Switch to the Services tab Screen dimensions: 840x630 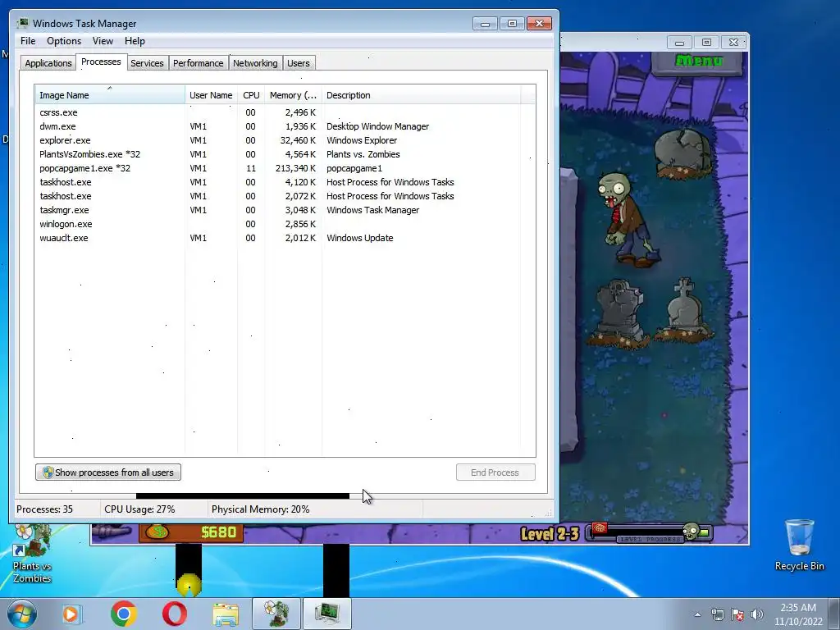coord(147,63)
